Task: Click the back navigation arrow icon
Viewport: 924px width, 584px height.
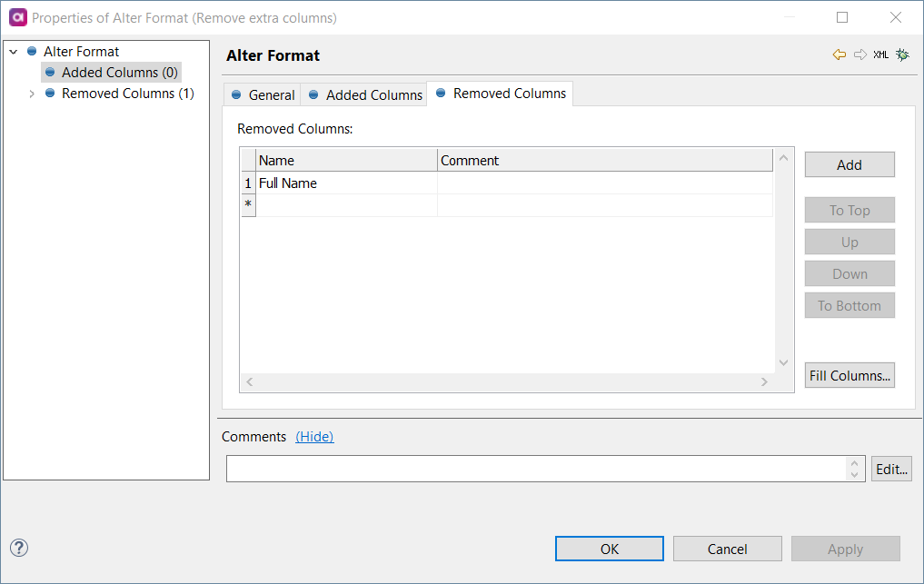Action: 839,54
